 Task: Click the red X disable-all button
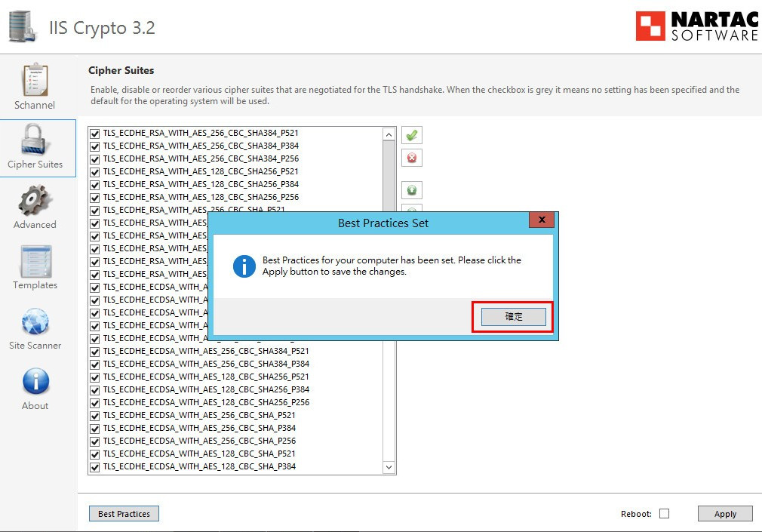412,158
